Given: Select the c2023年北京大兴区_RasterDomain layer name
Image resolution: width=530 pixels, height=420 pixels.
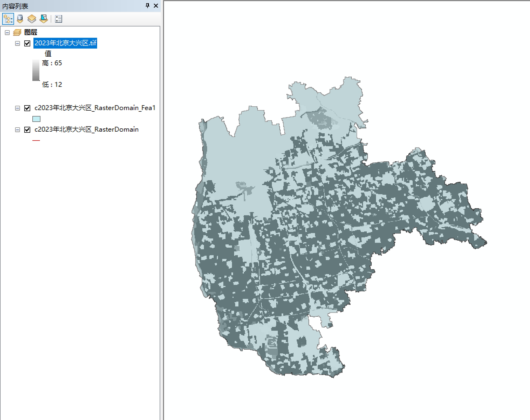Looking at the screenshot, I should click(x=86, y=129).
